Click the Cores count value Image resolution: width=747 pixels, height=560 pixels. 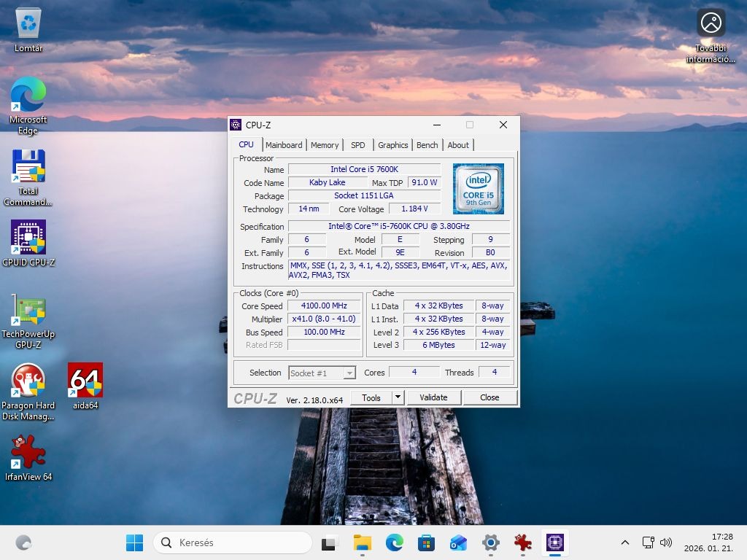(x=414, y=372)
